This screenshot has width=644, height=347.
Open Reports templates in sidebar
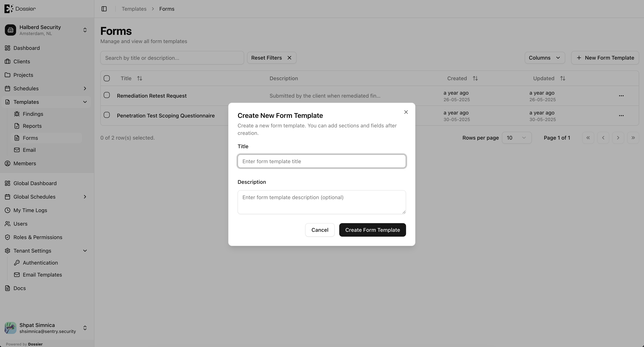[x=46, y=126]
